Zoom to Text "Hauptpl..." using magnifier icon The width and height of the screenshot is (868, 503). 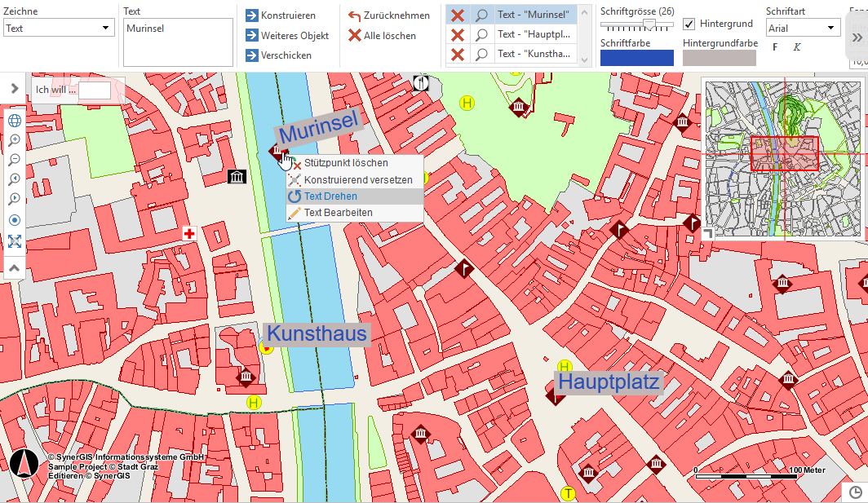482,35
